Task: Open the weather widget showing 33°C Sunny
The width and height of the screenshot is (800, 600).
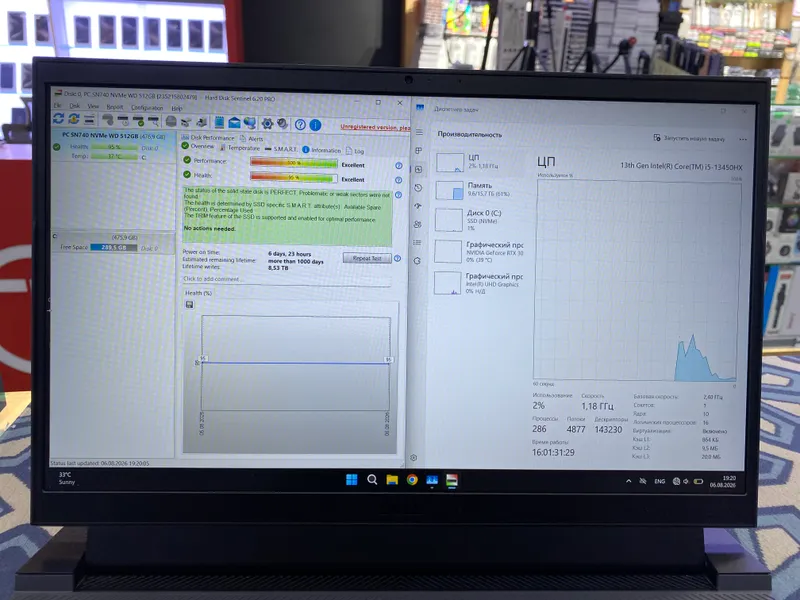Action: [x=67, y=478]
